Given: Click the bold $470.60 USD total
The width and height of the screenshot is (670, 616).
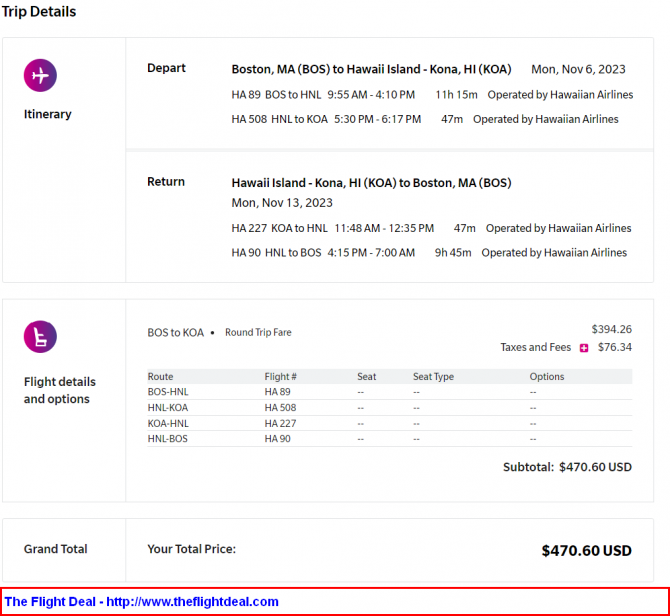Looking at the screenshot, I should click(x=587, y=551).
